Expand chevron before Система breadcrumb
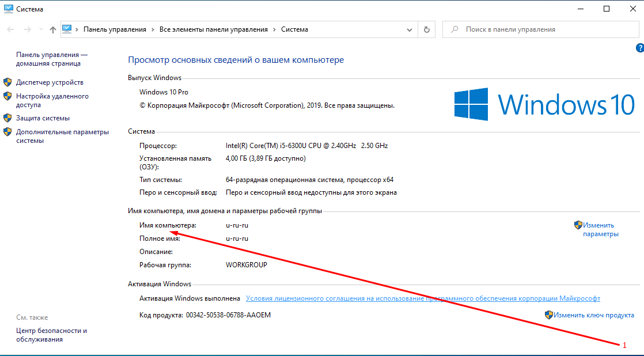The width and height of the screenshot is (644, 356). point(274,29)
